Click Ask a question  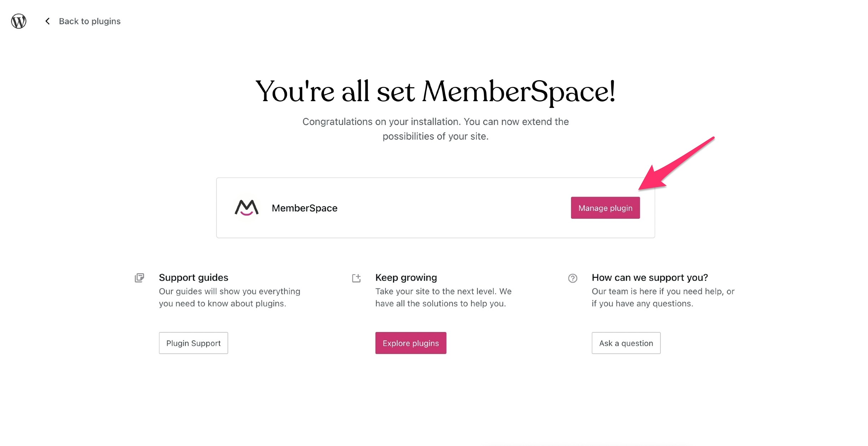point(626,343)
